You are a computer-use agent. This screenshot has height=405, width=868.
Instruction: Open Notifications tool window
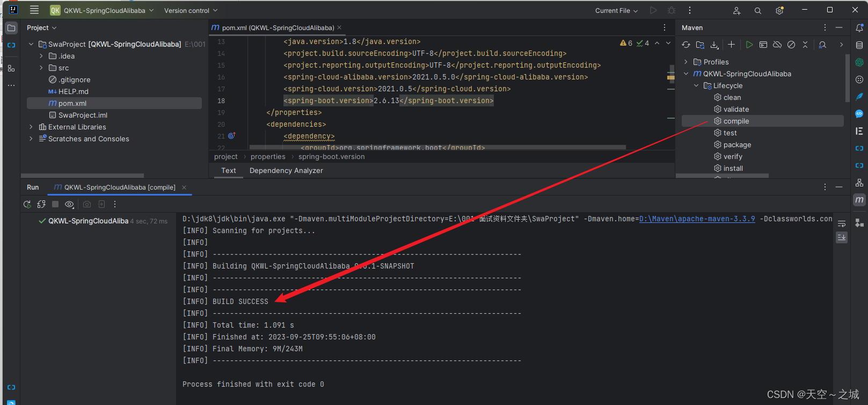click(859, 28)
